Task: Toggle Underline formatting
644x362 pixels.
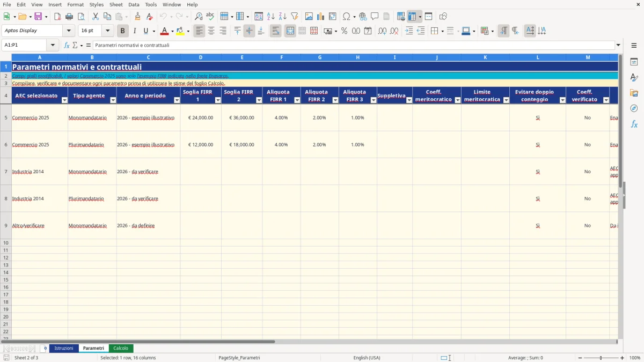Action: (145, 31)
